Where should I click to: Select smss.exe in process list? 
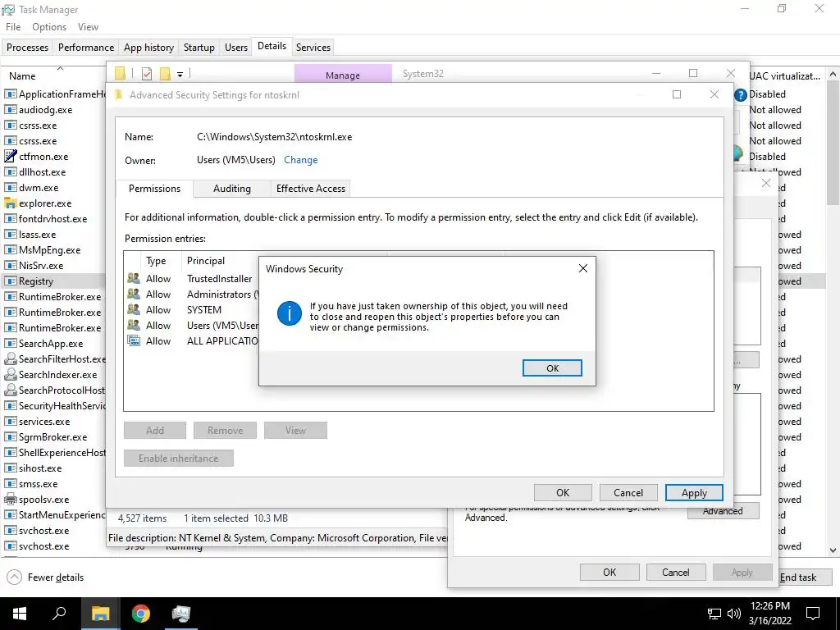point(38,484)
